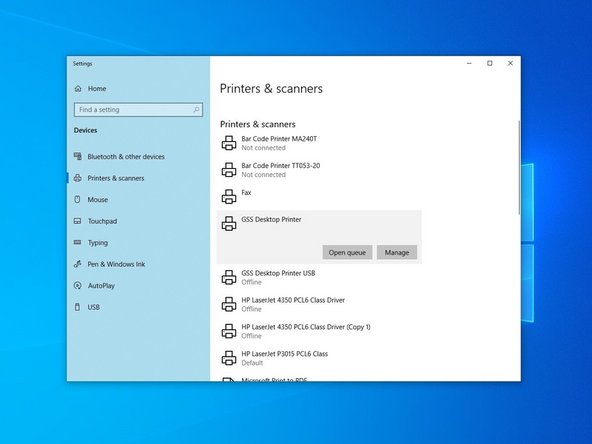Select Bar Code Printer TT053-20 entry
The image size is (592, 444).
click(281, 166)
